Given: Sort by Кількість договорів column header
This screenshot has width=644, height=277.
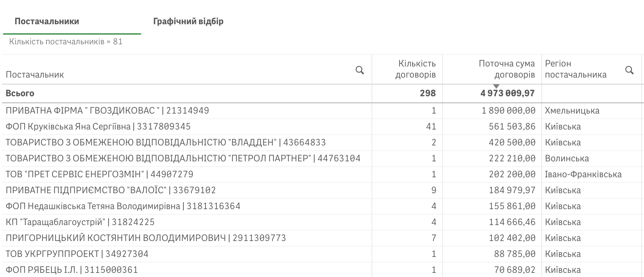Looking at the screenshot, I should coord(415,69).
